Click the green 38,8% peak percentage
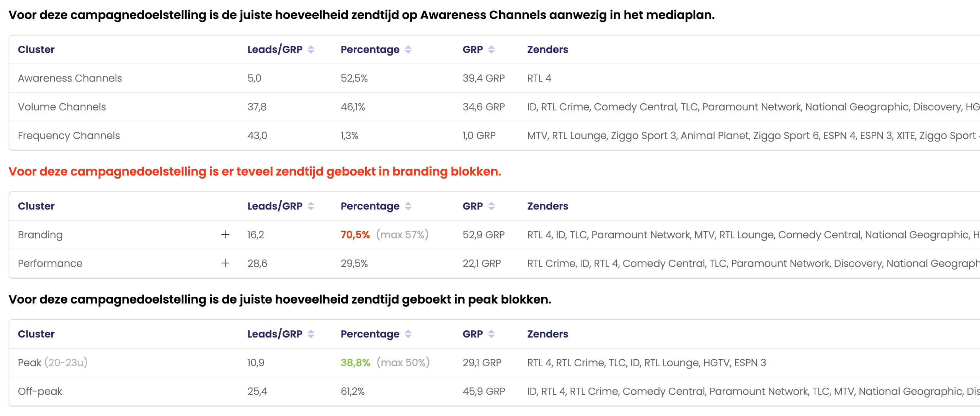The image size is (980, 416). coord(355,363)
